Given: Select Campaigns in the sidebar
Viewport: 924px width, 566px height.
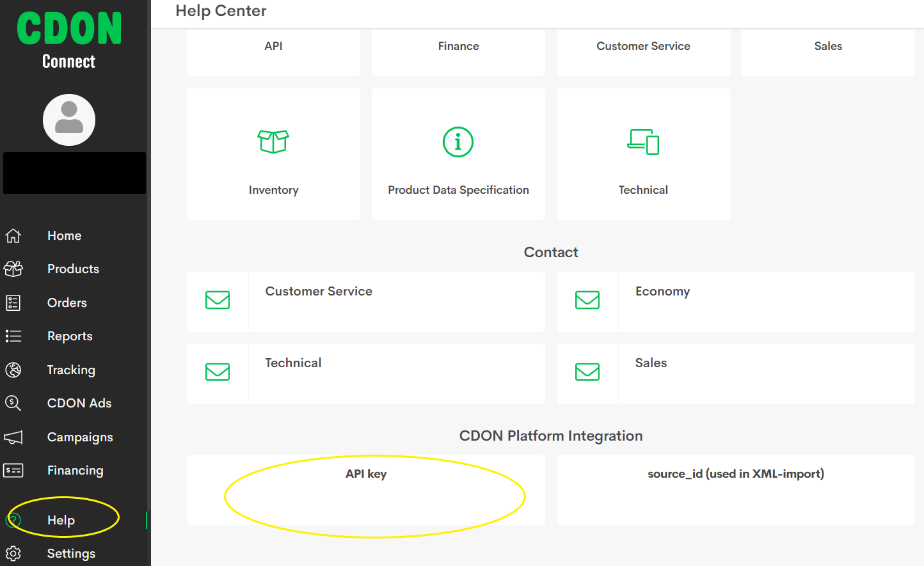Looking at the screenshot, I should pos(80,437).
